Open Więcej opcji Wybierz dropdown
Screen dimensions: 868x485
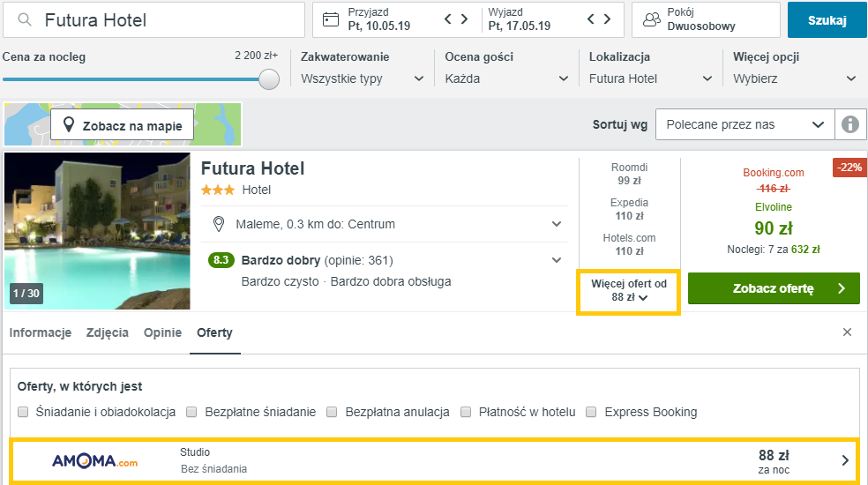795,78
